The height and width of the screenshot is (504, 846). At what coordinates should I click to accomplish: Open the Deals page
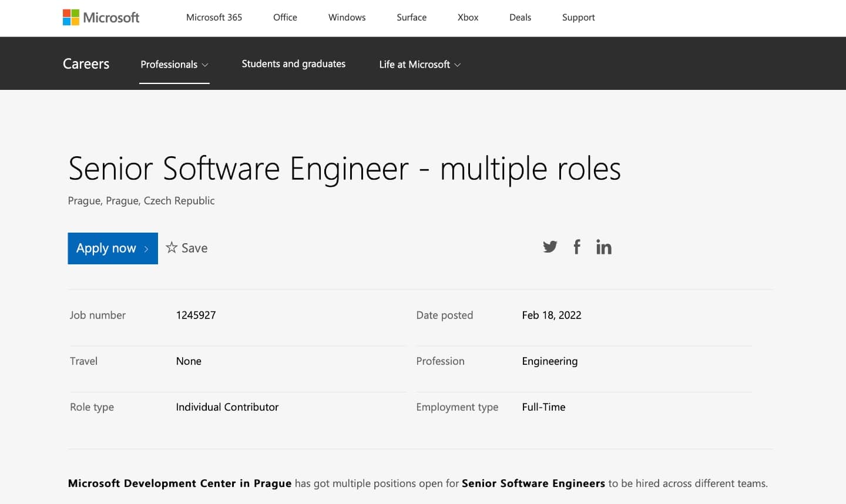[x=520, y=17]
